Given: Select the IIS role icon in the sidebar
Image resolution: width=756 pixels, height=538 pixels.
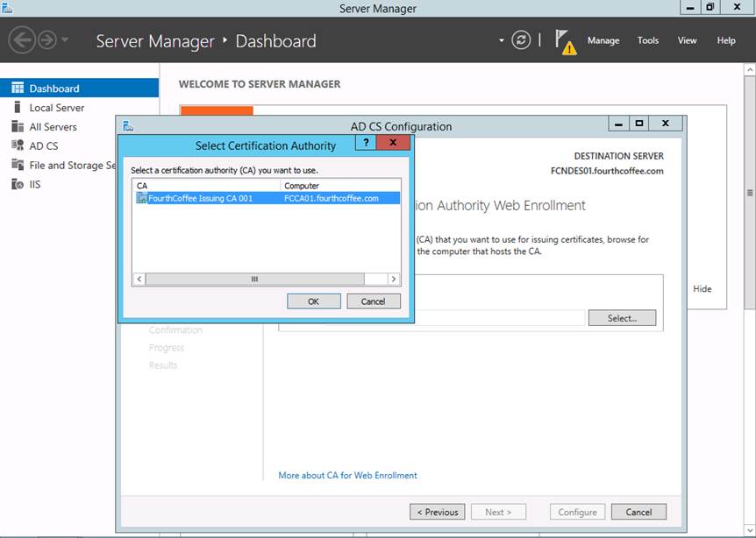Looking at the screenshot, I should [x=18, y=185].
